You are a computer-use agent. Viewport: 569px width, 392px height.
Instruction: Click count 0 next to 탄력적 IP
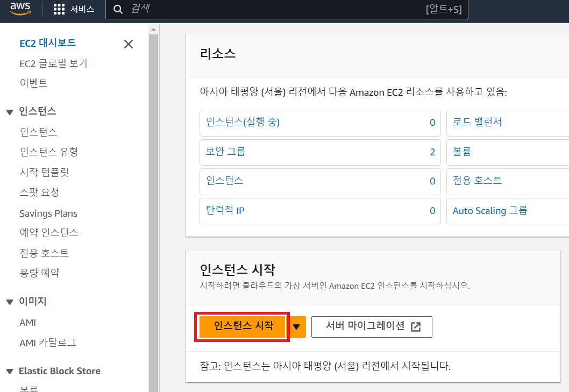coord(432,211)
